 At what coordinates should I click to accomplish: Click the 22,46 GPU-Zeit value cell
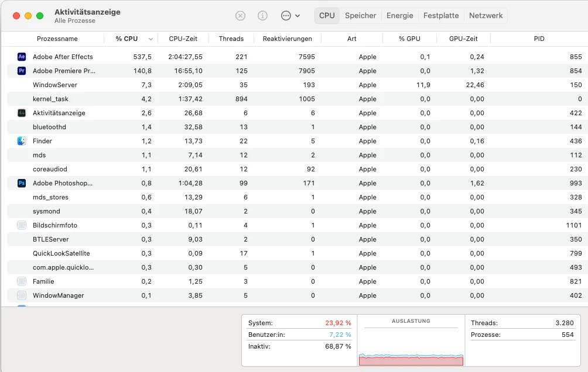coord(475,85)
